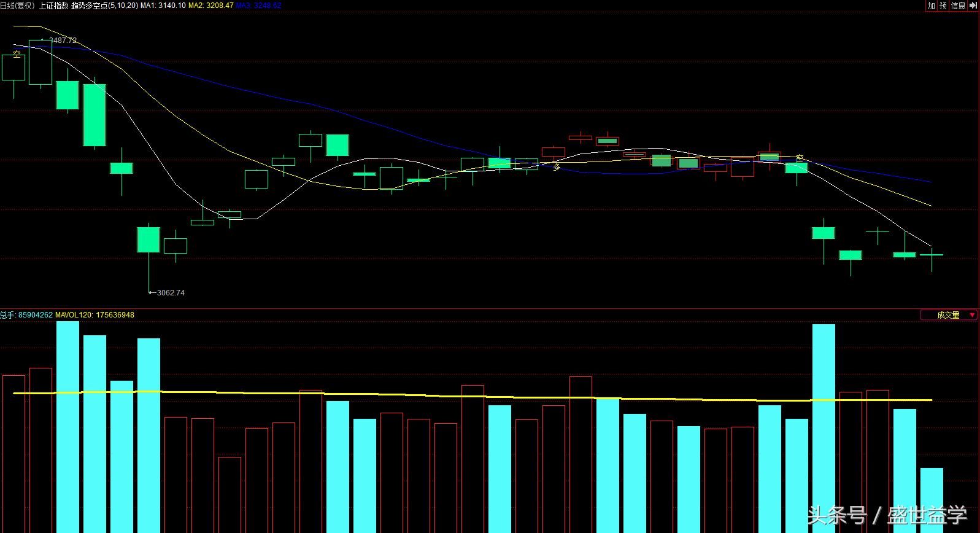Click the last doji candlestick at far right
This screenshot has height=533, width=980.
point(932,254)
